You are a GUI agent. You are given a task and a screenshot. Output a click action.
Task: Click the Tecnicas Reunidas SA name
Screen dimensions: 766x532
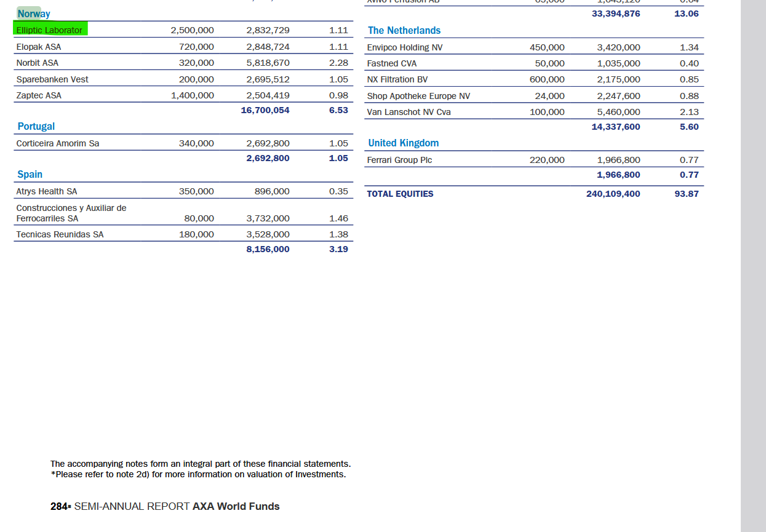[60, 234]
